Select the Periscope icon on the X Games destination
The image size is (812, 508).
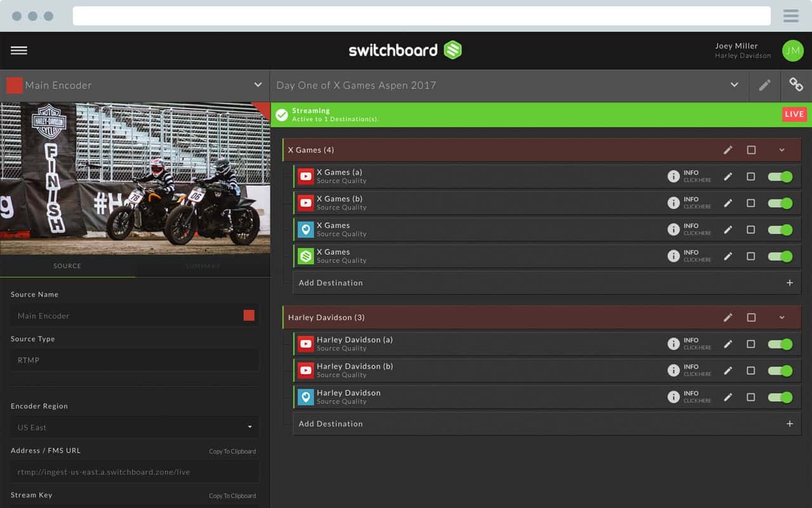click(306, 229)
